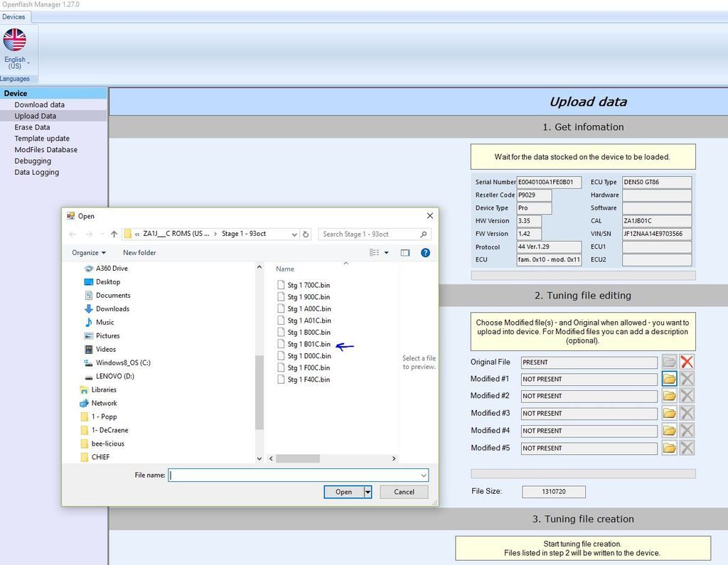728x565 pixels.
Task: Click the Search Stage 1 - 93oct field
Action: (368, 234)
